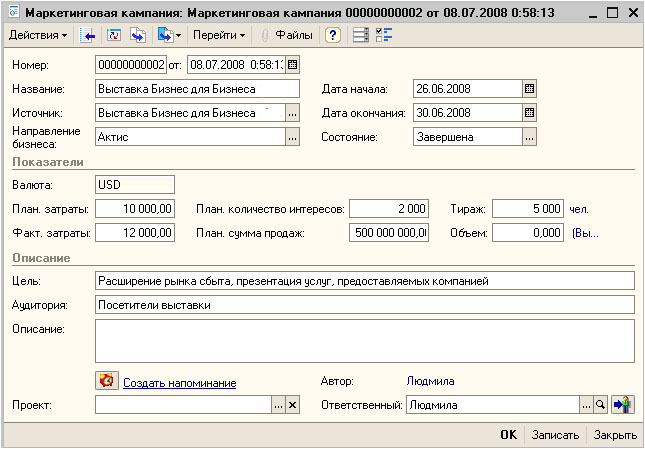
Task: Expand the Перейти dropdown menu
Action: (x=219, y=35)
